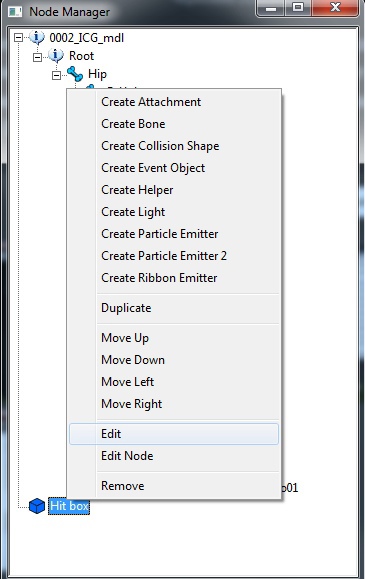
Task: Collapse the 0002_ICG_mdl tree node
Action: tap(18, 37)
